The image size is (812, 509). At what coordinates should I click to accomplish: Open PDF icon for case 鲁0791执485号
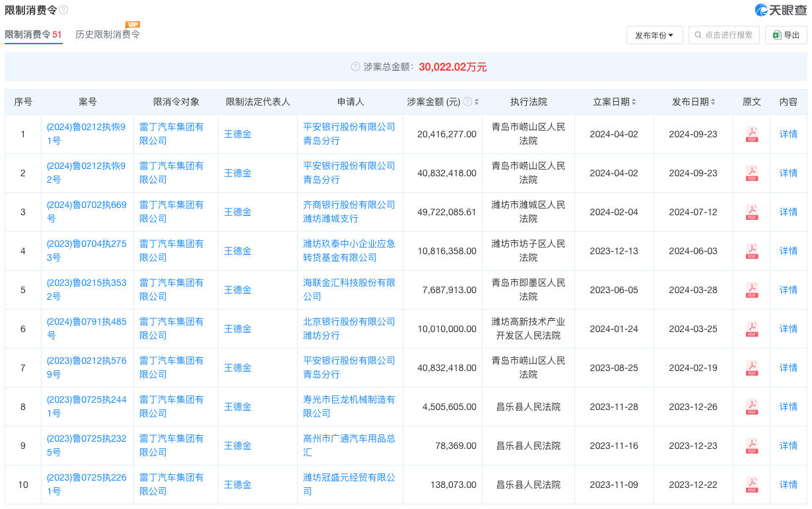point(751,329)
